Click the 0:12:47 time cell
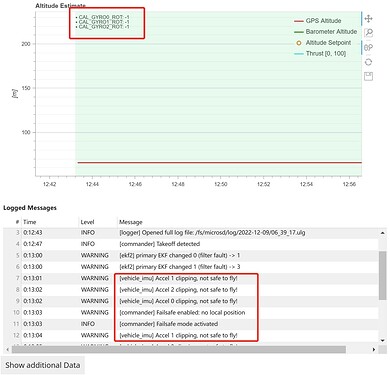 point(33,244)
